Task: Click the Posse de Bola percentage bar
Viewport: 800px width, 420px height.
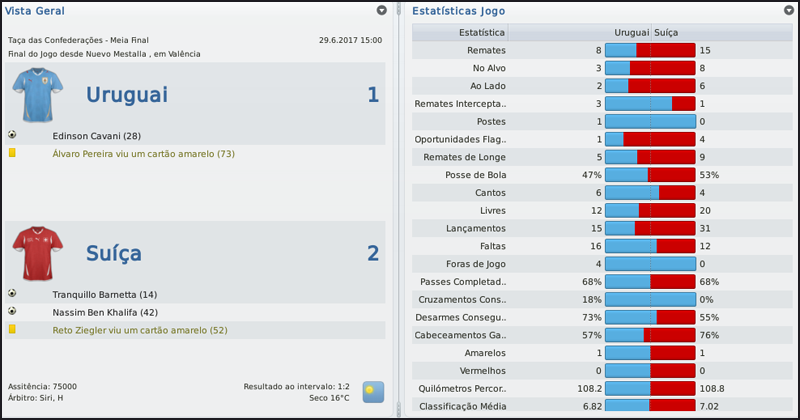Action: point(650,175)
